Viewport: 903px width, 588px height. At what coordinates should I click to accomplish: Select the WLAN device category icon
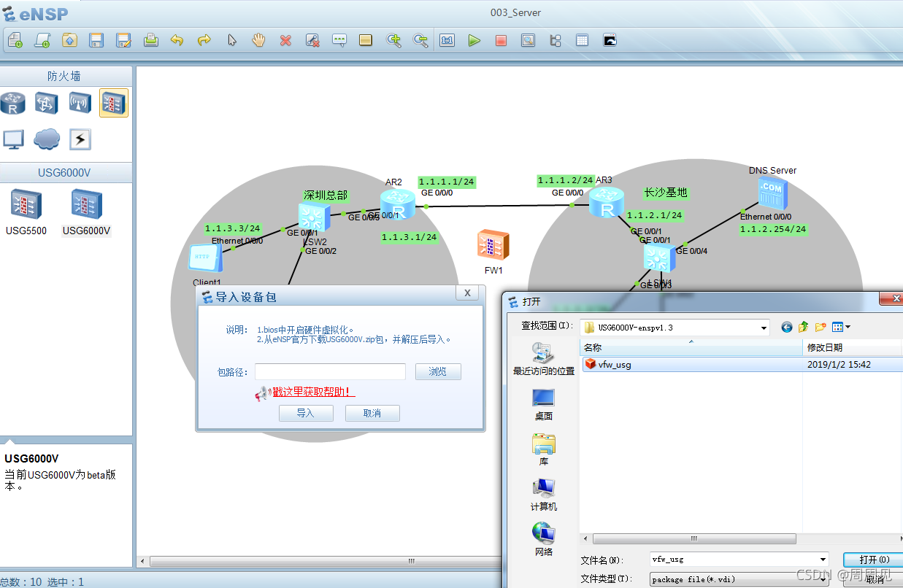point(80,104)
